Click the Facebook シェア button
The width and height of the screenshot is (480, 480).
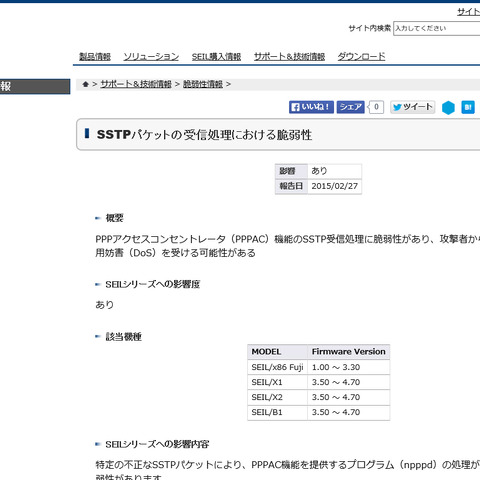click(350, 107)
